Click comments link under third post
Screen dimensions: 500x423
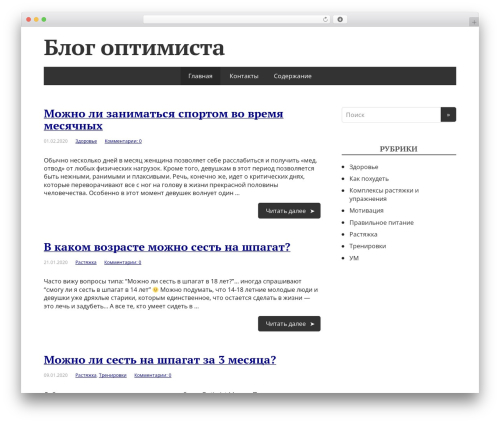[x=153, y=375]
